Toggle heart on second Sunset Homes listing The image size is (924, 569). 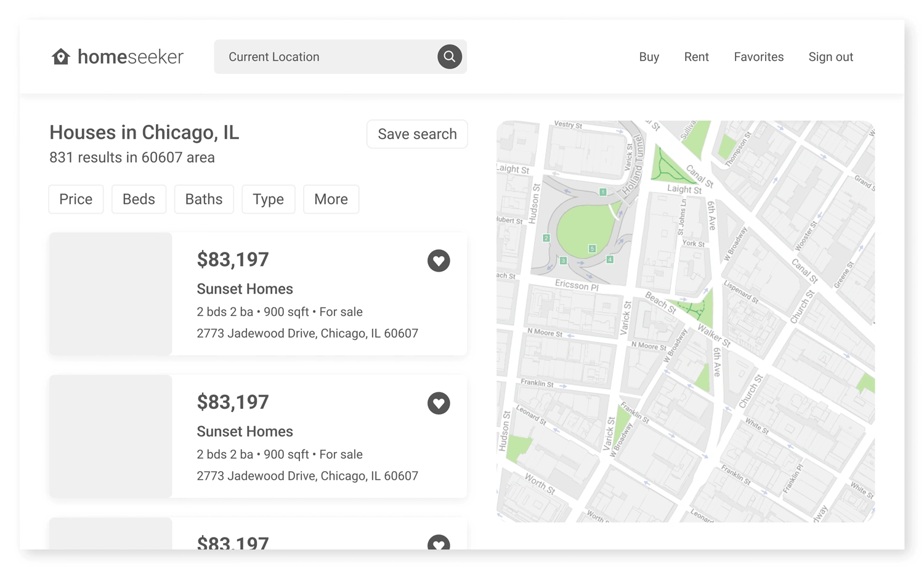[439, 403]
